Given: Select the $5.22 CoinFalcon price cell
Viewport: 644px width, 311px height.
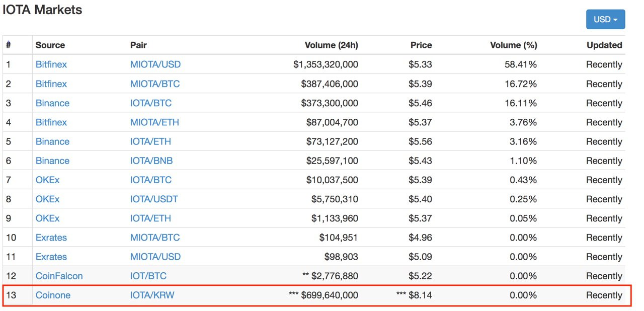Looking at the screenshot, I should [421, 276].
